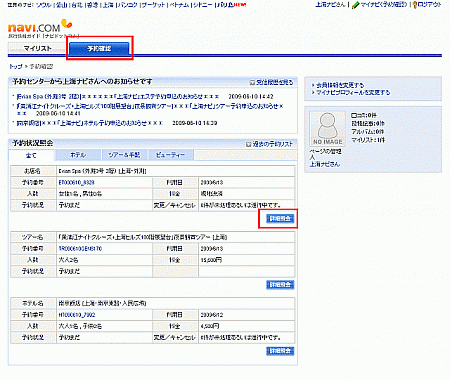This screenshot has height=380, width=450.
Task: Click トップ breadcrumb link
Action: [16, 66]
